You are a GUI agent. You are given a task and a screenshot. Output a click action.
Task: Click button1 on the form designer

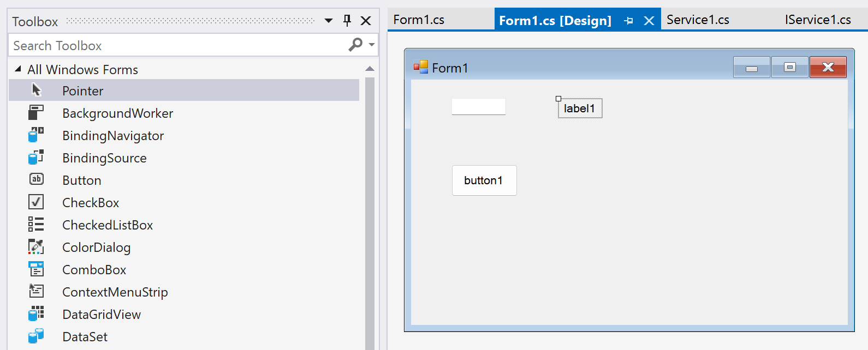484,180
